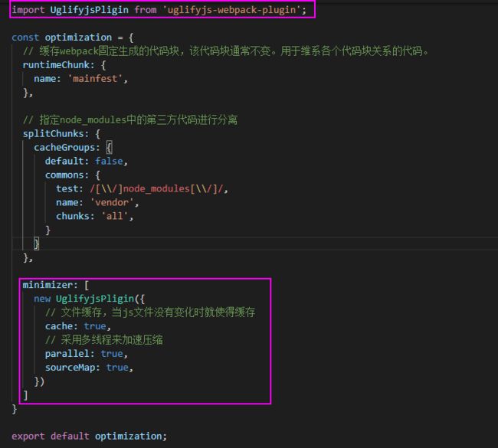498x448 pixels.
Task: Click the 'parallel: true' line
Action: coord(86,354)
